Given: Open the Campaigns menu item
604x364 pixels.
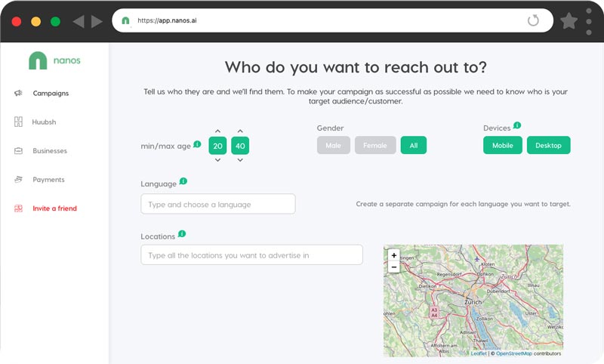Looking at the screenshot, I should [x=51, y=93].
